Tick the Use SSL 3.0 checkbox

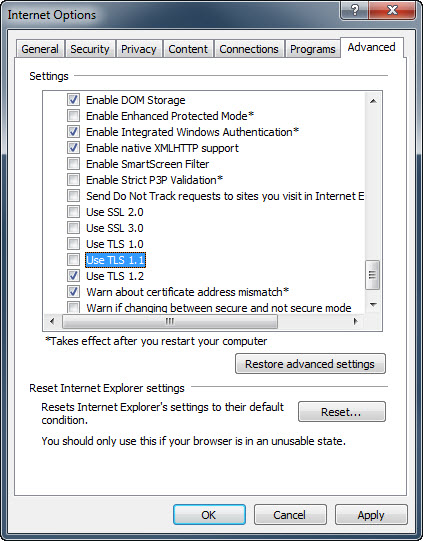click(x=73, y=228)
